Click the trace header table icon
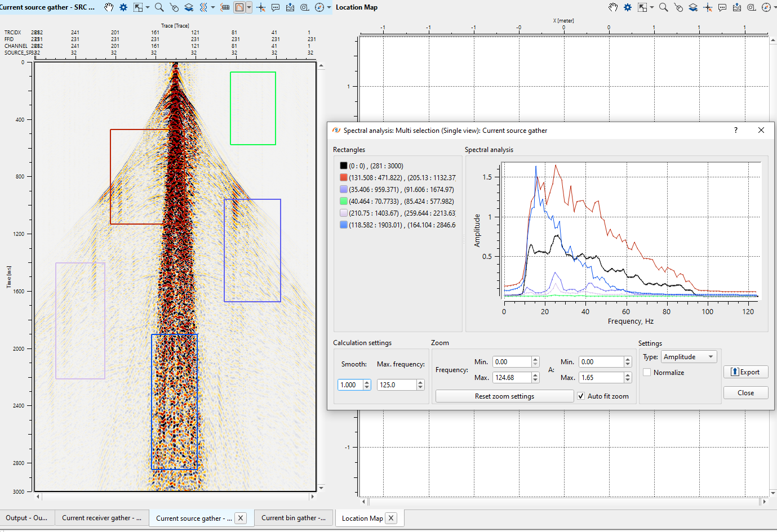Image resolution: width=777 pixels, height=532 pixels. pyautogui.click(x=225, y=7)
